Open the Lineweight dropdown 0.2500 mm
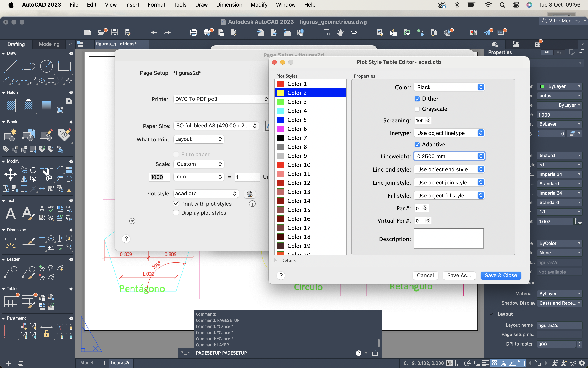 click(449, 156)
